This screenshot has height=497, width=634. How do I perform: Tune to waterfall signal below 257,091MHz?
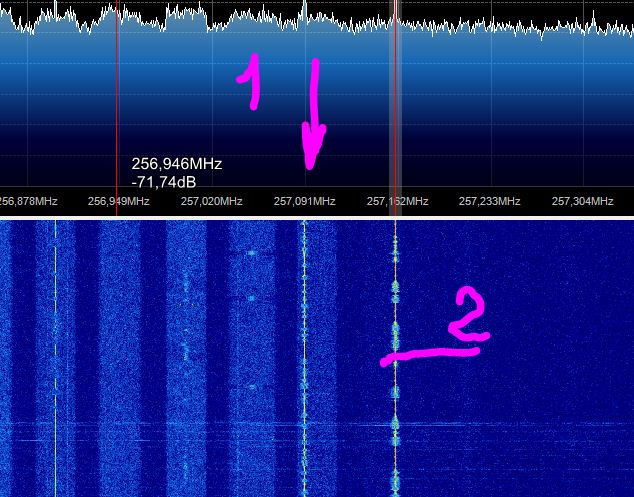pyautogui.click(x=304, y=350)
